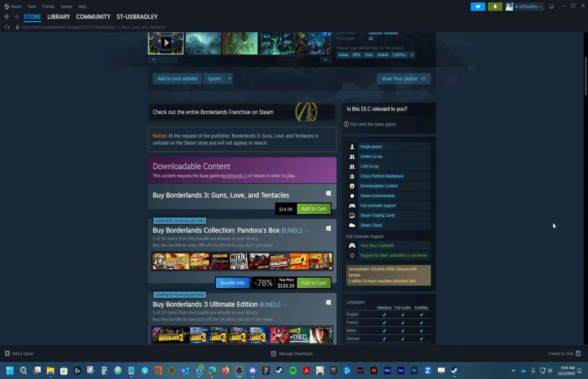The image size is (588, 379).
Task: Expand more tags with the plus button
Action: click(412, 55)
